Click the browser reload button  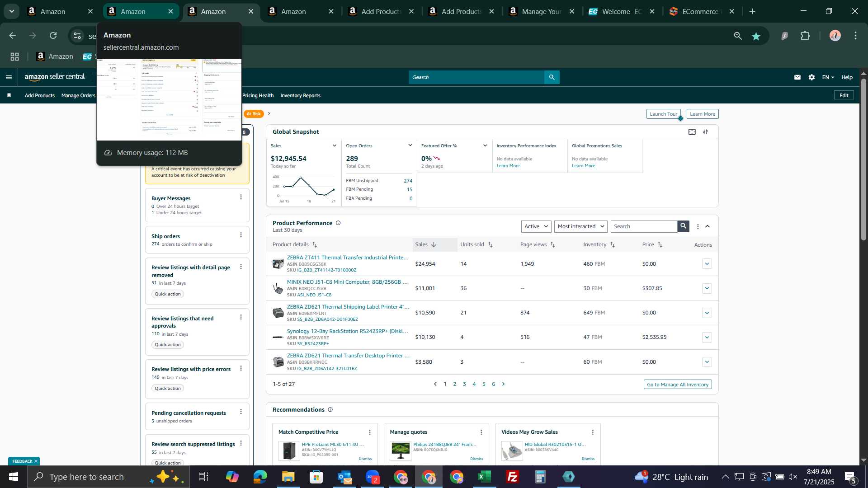pos(53,36)
